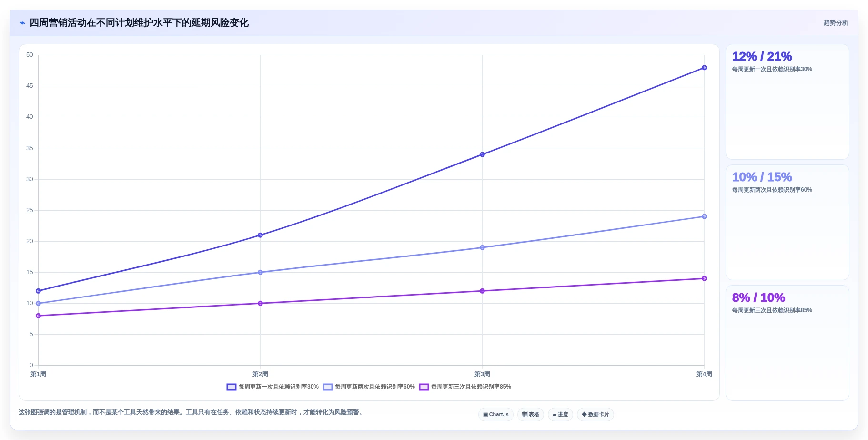Viewport: 868px width, 440px height.
Task: Click the 30% series point at 第1周 (12)
Action: point(39,291)
